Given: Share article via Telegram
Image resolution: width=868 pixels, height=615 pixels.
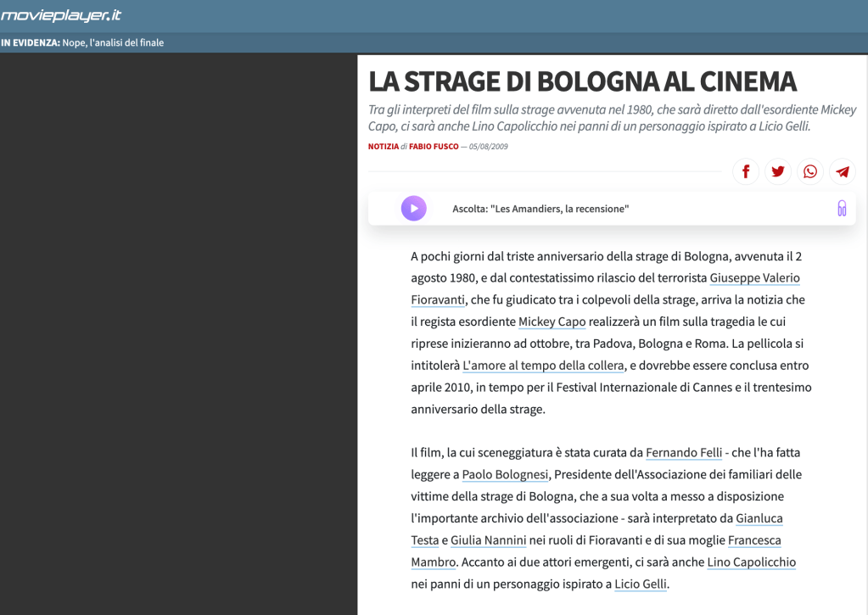Looking at the screenshot, I should tap(842, 172).
